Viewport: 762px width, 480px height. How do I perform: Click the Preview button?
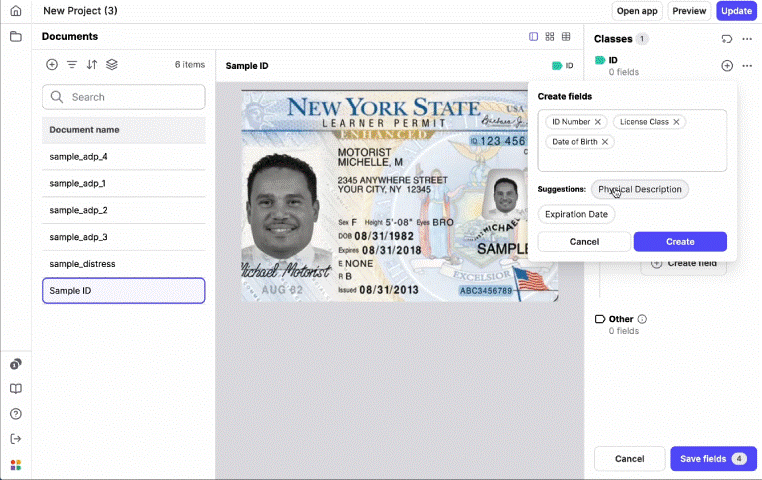click(689, 11)
